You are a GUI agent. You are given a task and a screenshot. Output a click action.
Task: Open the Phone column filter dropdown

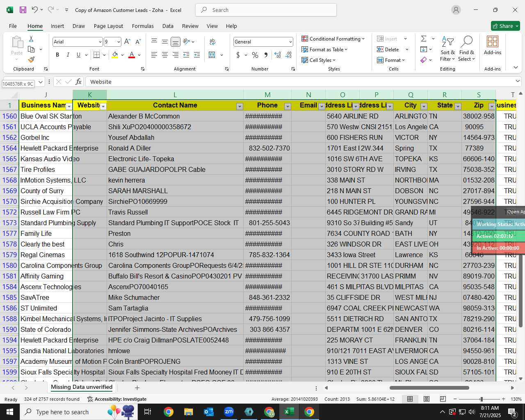(x=288, y=107)
